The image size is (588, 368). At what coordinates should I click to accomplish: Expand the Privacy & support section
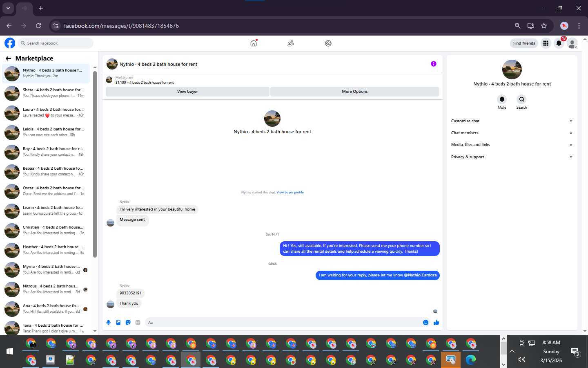coord(512,157)
